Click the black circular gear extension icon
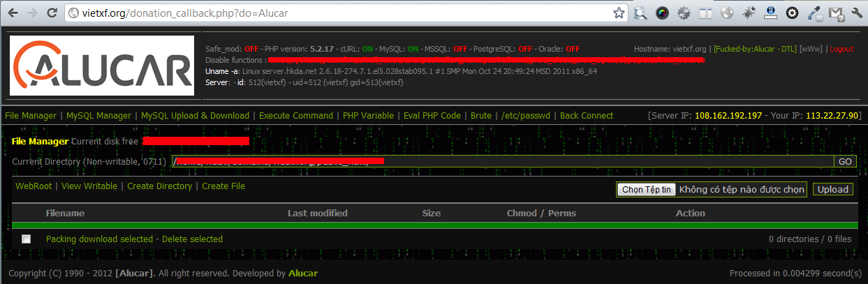 792,13
